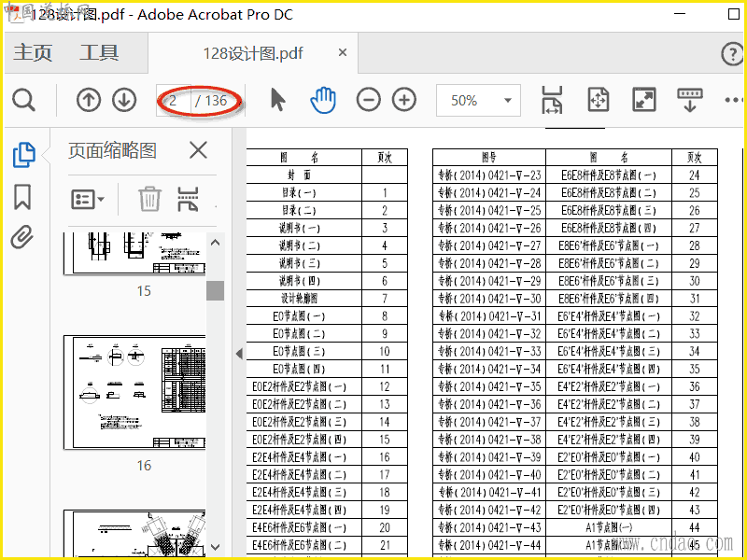Viewport: 747px width, 560px height.
Task: Click the 目录(二) table cell
Action: pyautogui.click(x=304, y=211)
